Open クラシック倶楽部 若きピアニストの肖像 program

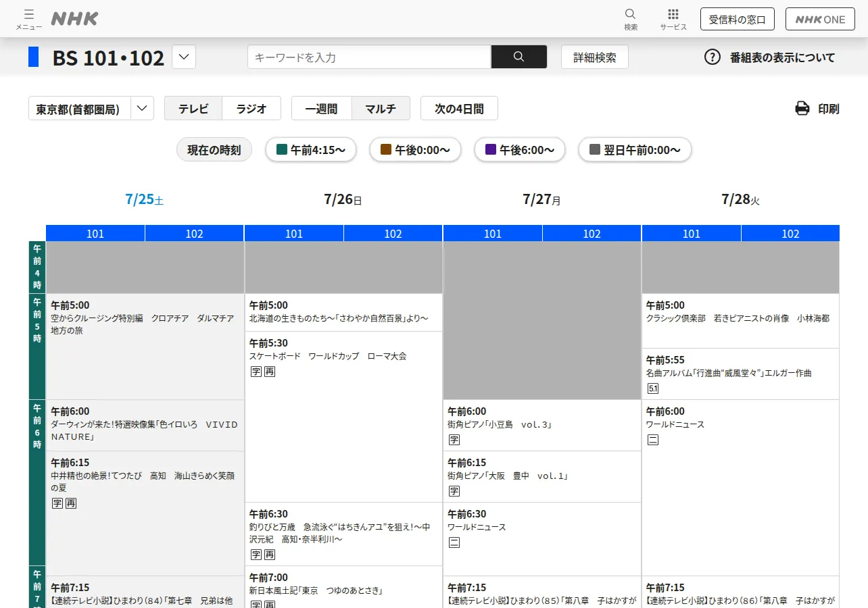point(741,321)
